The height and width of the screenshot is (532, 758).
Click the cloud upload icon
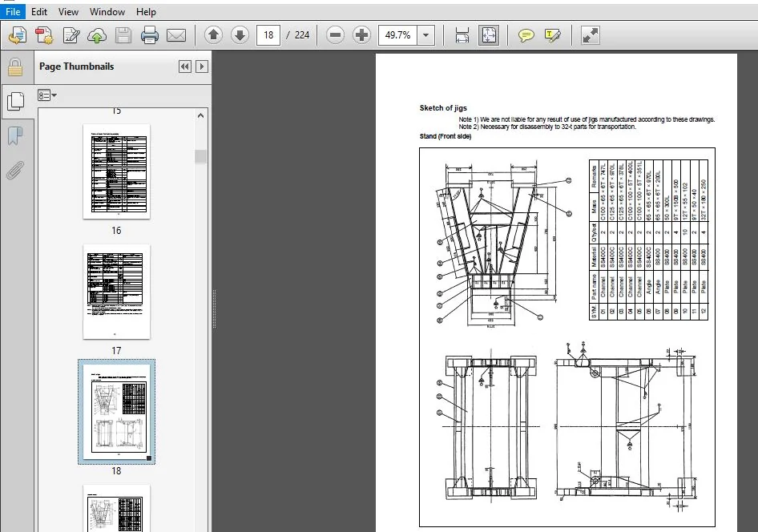click(97, 35)
